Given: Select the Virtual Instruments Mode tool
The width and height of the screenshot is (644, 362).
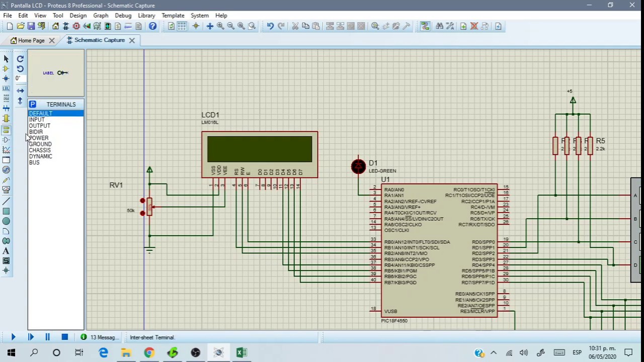Looking at the screenshot, I should pos(6,190).
